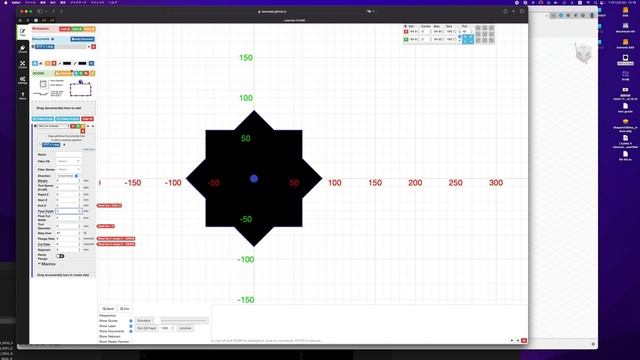The width and height of the screenshot is (640, 360).
Task: Click the green icon in GCODE row
Action: tap(81, 73)
